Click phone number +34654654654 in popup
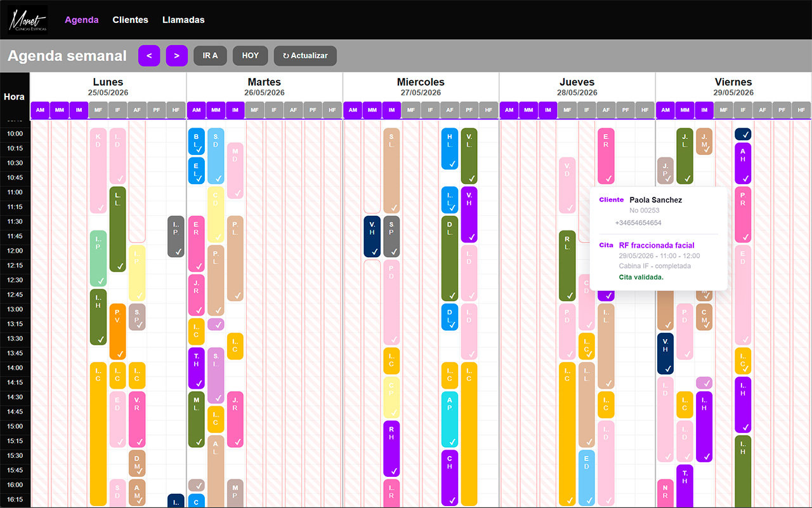 (x=638, y=223)
